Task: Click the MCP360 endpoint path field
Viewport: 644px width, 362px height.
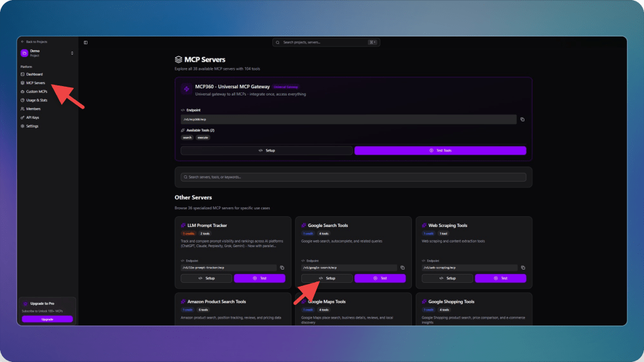Action: pyautogui.click(x=348, y=119)
